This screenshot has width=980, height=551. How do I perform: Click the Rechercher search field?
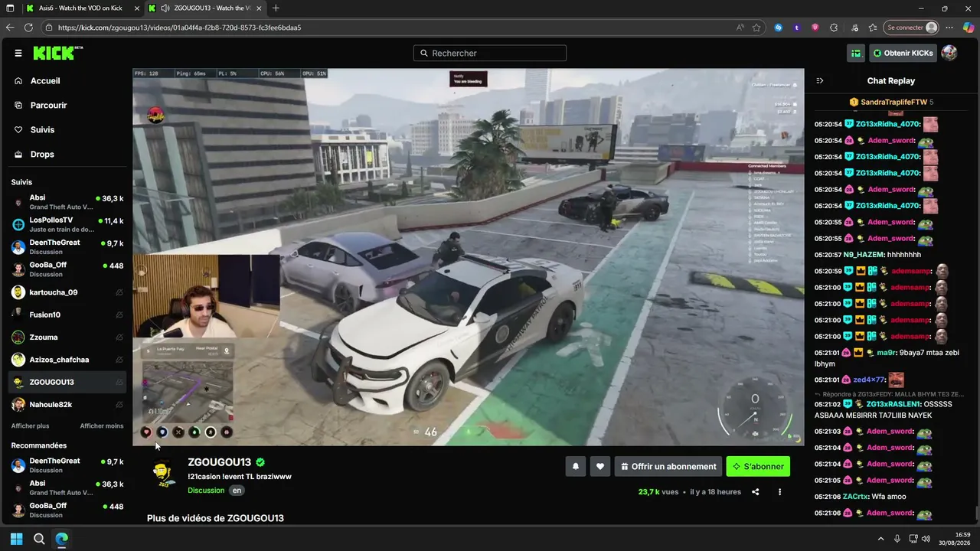click(x=490, y=54)
